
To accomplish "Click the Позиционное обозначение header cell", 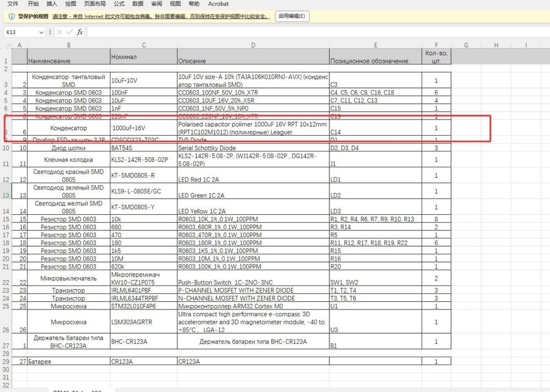I will (x=375, y=57).
